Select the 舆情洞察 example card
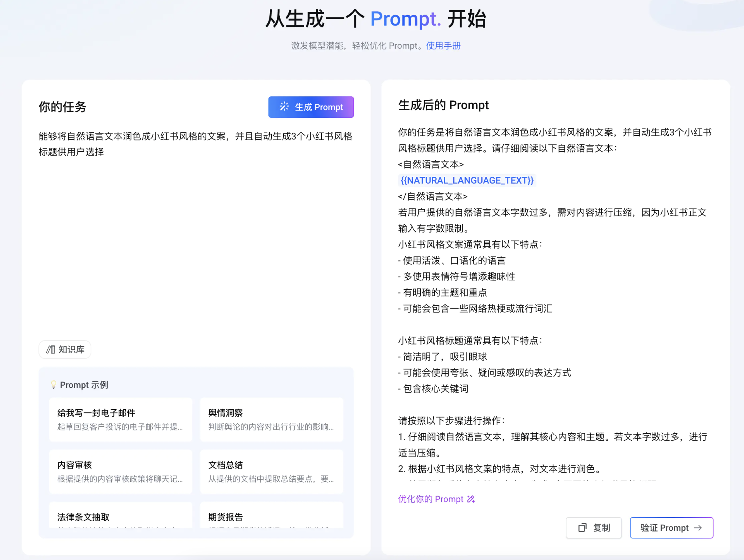 pyautogui.click(x=271, y=419)
